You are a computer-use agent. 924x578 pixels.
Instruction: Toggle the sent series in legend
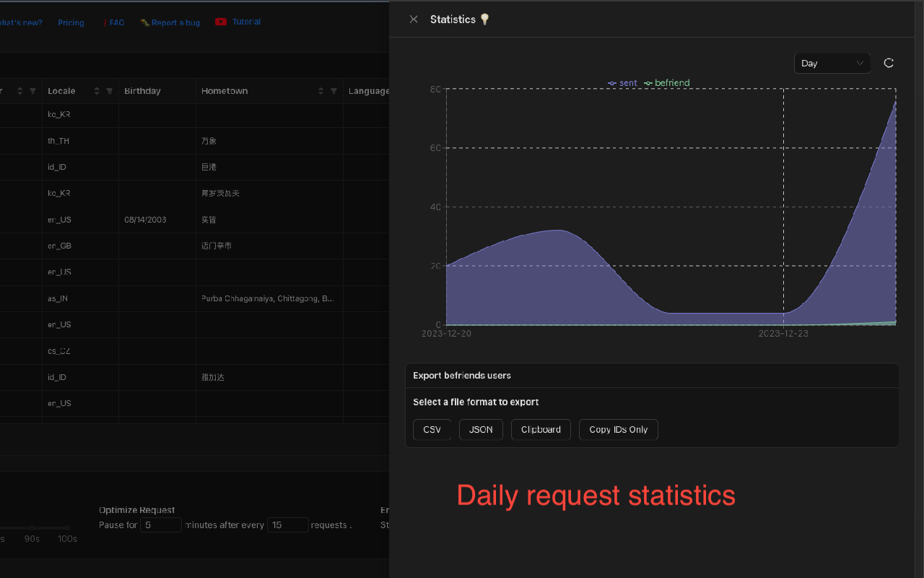pyautogui.click(x=622, y=83)
